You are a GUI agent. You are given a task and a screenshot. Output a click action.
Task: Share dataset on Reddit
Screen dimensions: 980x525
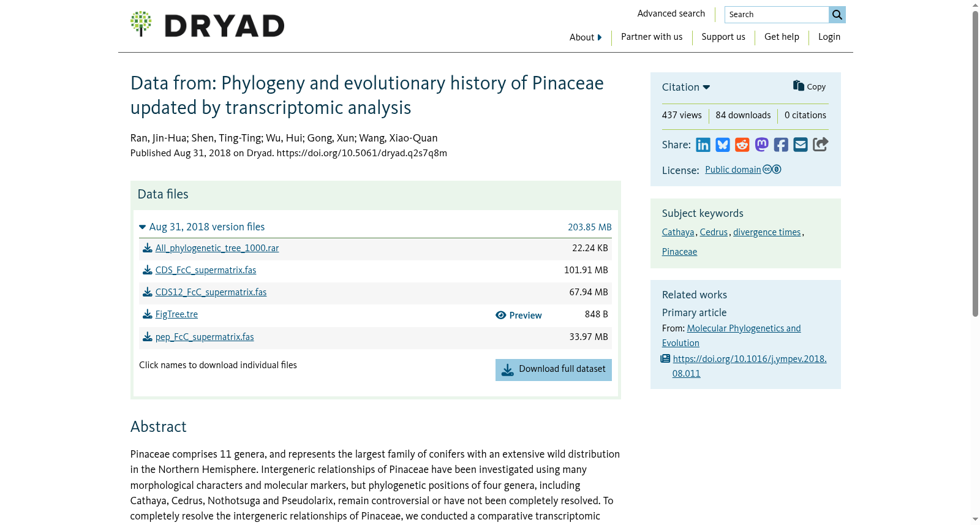click(x=742, y=145)
